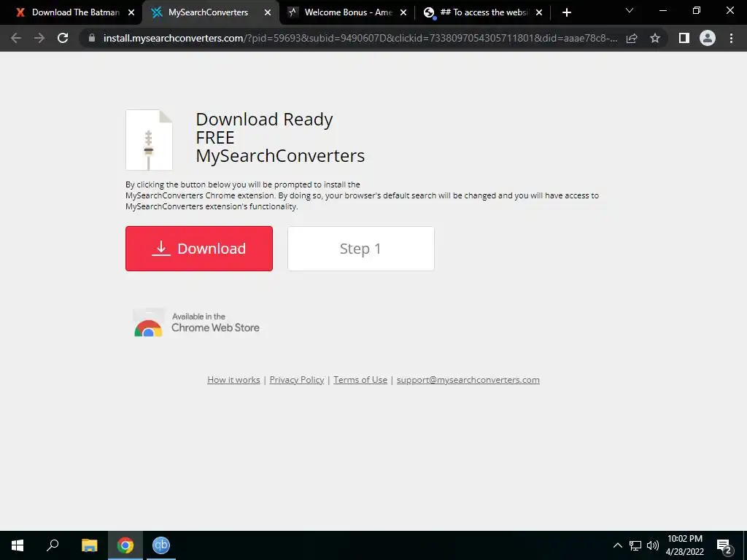View site security lock information
747x560 pixels.
coord(92,38)
